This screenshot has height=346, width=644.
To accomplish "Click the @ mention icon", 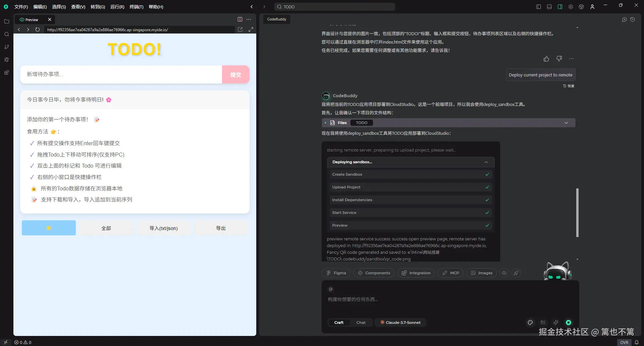I will pos(331,289).
